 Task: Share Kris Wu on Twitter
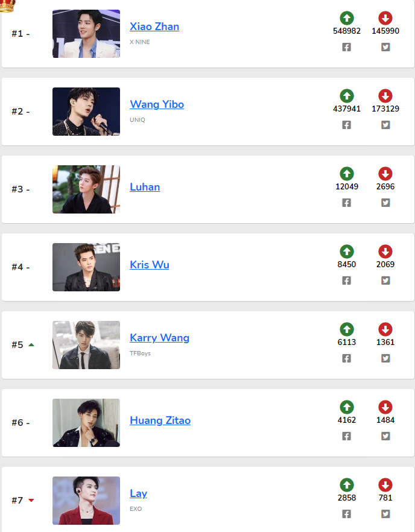tap(385, 280)
